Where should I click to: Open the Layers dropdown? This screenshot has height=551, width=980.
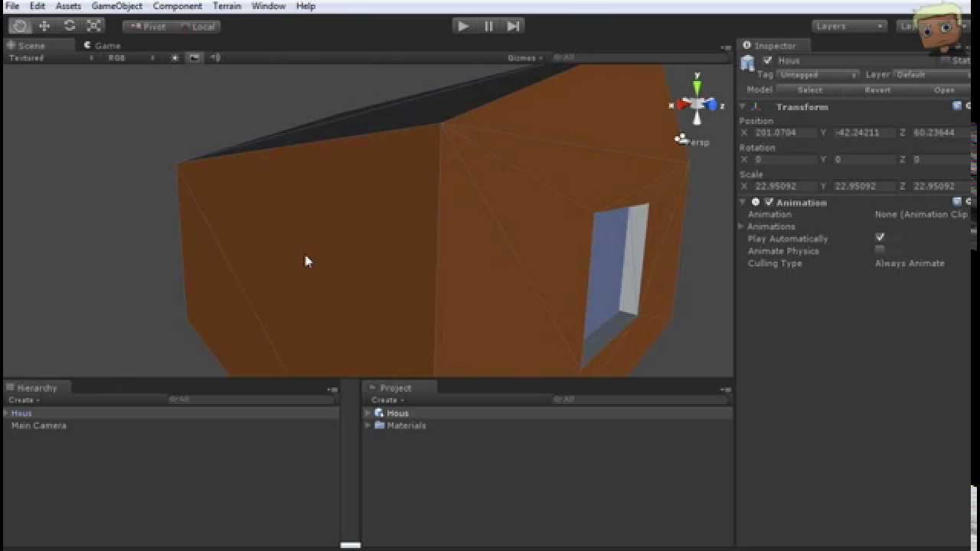849,26
